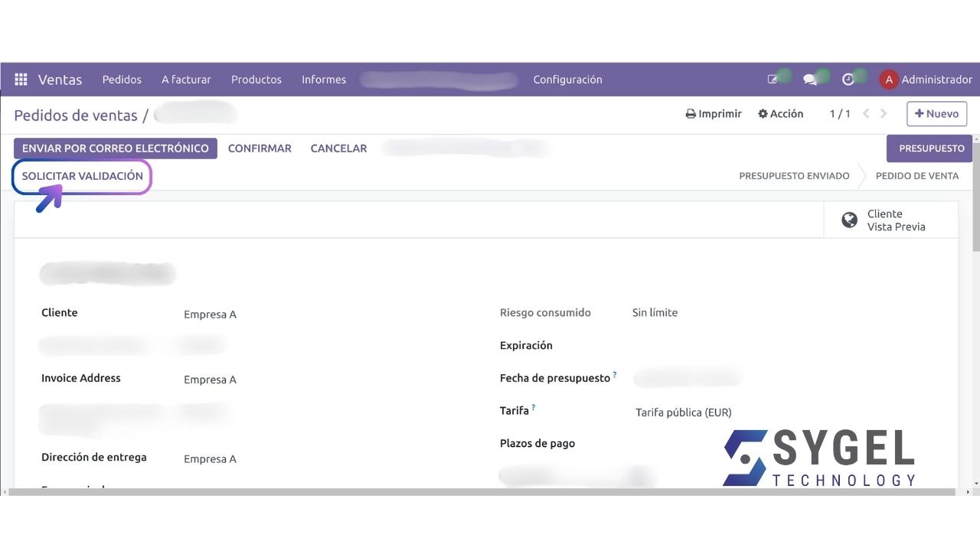Open the Pedidos menu
Viewport: 980px width, 551px height.
click(122, 80)
